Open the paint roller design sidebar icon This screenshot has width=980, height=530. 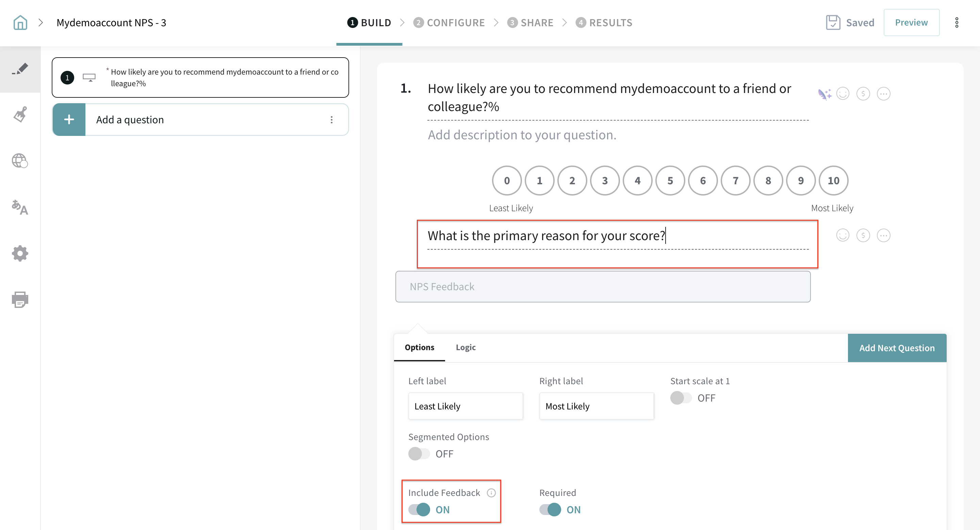point(20,114)
